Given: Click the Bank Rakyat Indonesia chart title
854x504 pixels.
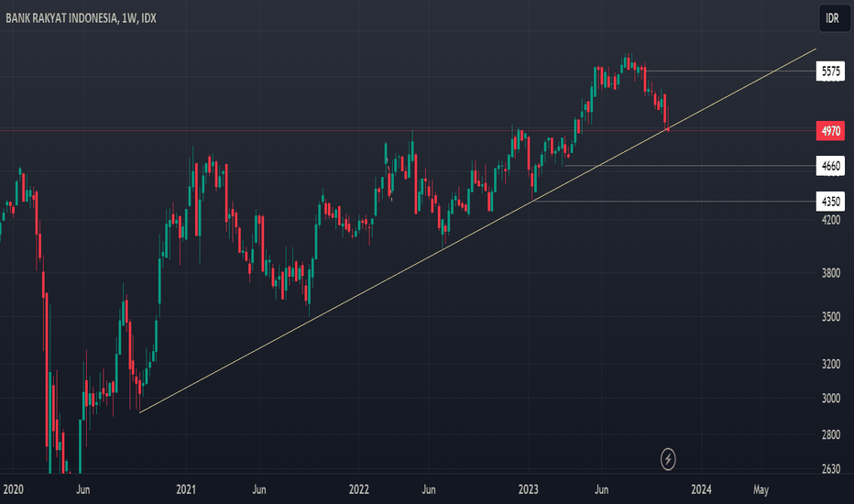Looking at the screenshot, I should [x=81, y=18].
